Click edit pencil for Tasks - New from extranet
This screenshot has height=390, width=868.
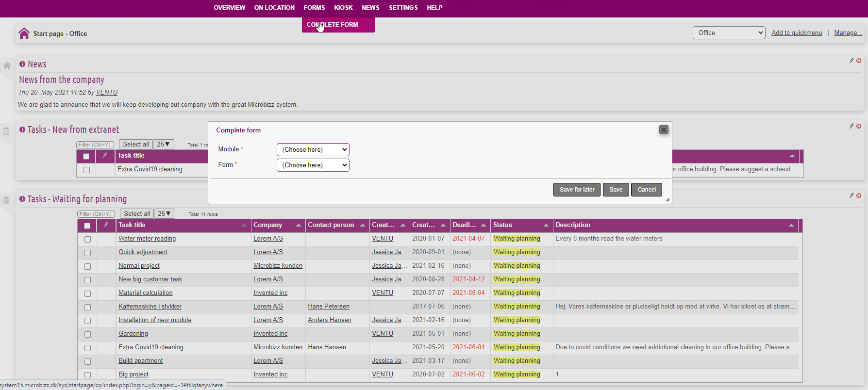851,126
